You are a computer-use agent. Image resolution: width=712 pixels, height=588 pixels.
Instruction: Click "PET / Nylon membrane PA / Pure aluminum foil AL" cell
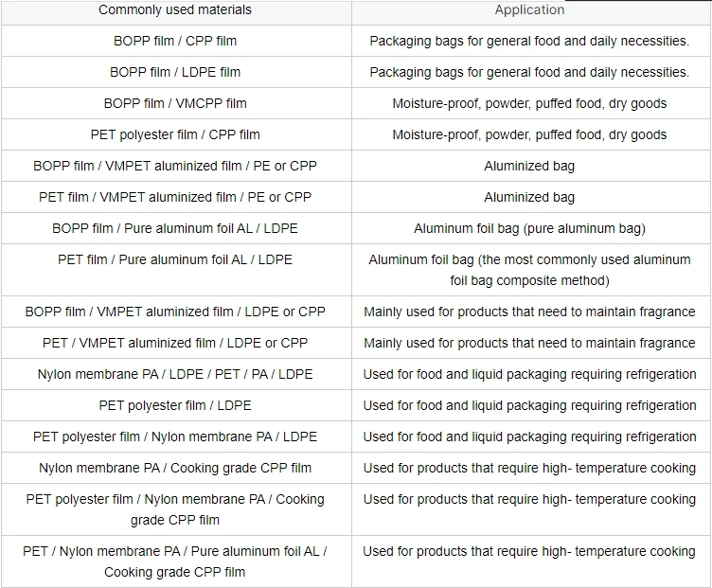(175, 561)
